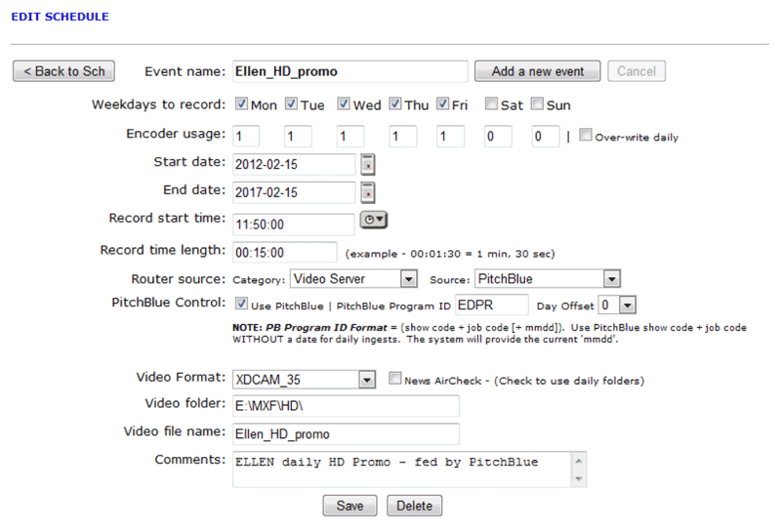This screenshot has width=781, height=532.
Task: Click the Back to Sch button
Action: coord(63,71)
